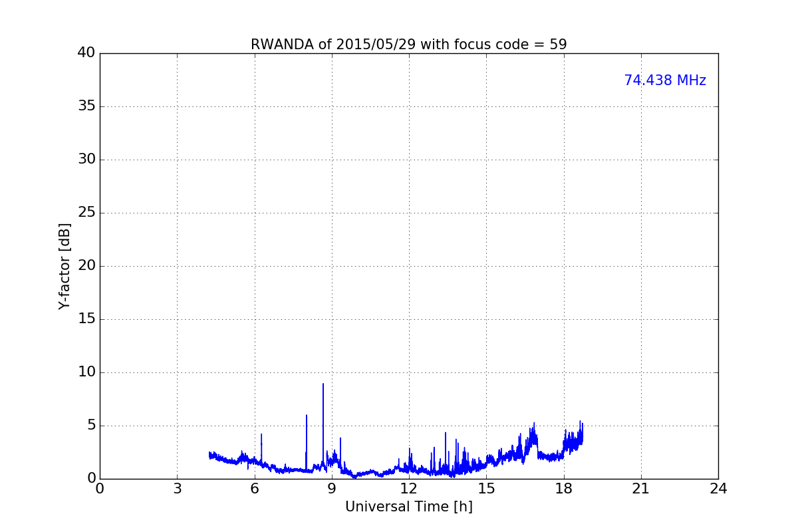The height and width of the screenshot is (532, 798).
Task: Click the Y-factor [dB] axis label
Action: tap(65, 266)
